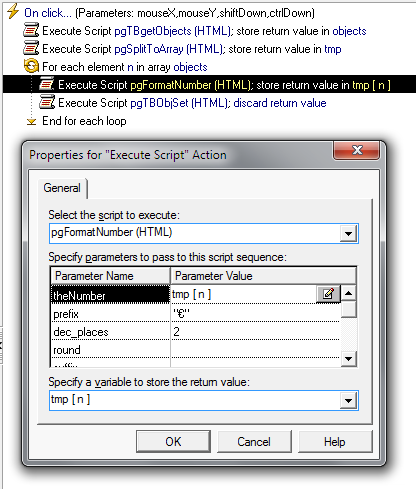This screenshot has height=489, width=416.
Task: Click the discard return value link
Action: pos(280,103)
